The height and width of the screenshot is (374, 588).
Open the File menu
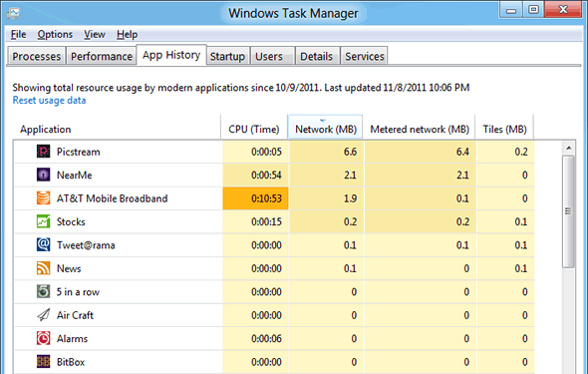[x=18, y=35]
